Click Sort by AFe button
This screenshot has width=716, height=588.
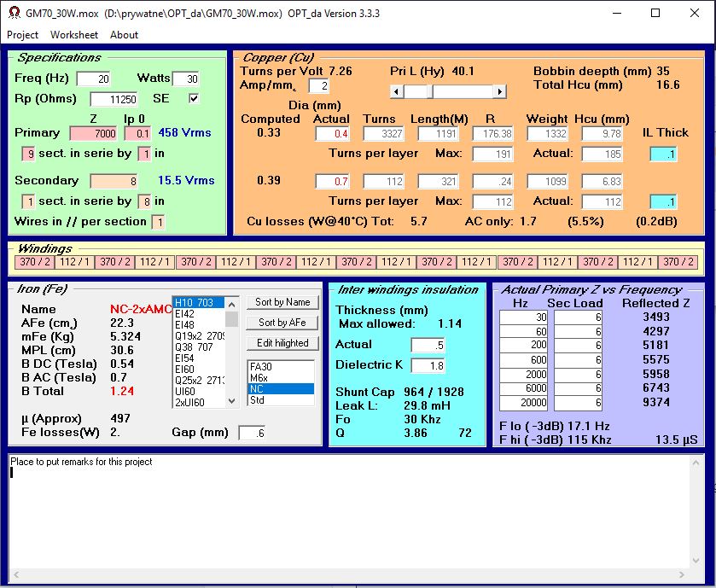[282, 323]
